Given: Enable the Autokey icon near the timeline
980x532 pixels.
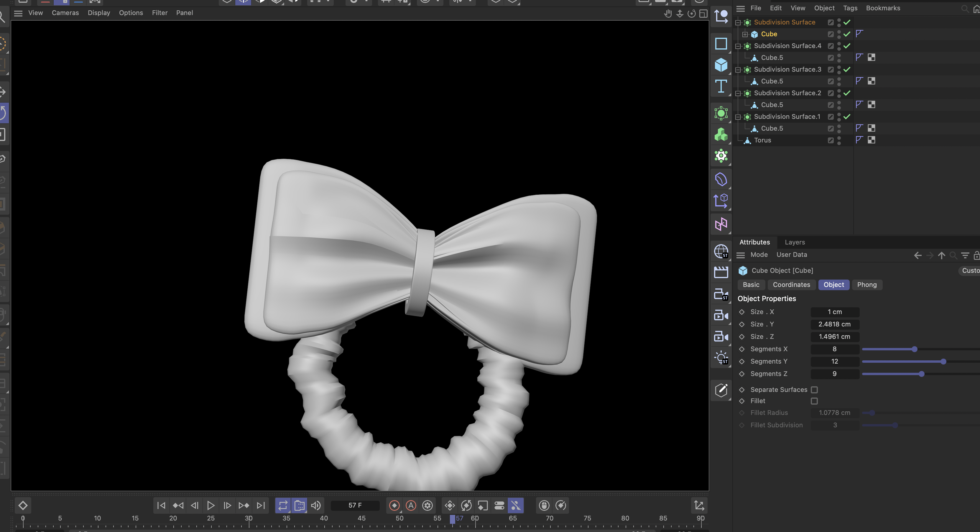Looking at the screenshot, I should pyautogui.click(x=411, y=505).
